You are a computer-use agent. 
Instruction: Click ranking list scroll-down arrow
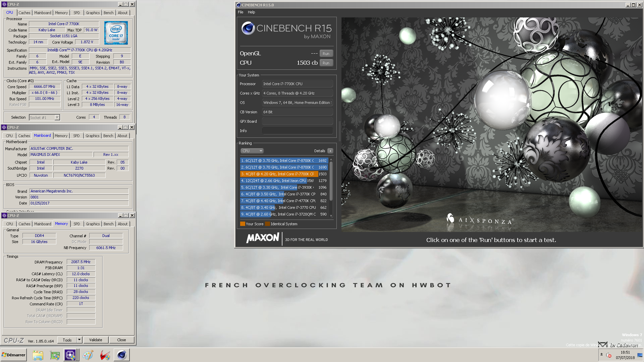[x=331, y=216]
